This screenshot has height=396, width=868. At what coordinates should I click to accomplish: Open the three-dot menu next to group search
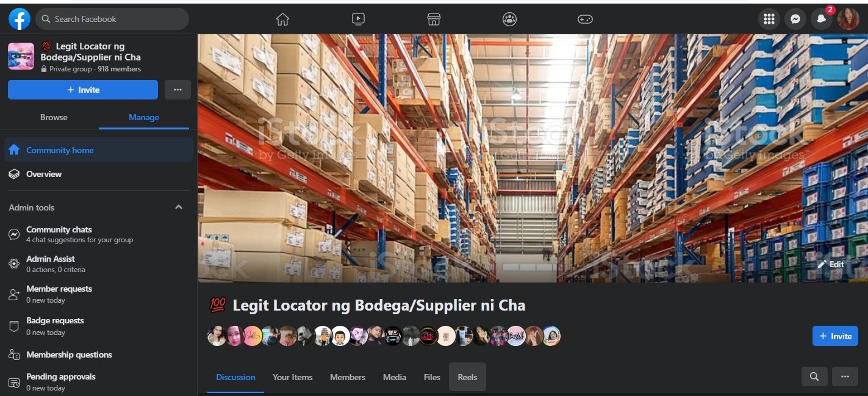pyautogui.click(x=845, y=376)
